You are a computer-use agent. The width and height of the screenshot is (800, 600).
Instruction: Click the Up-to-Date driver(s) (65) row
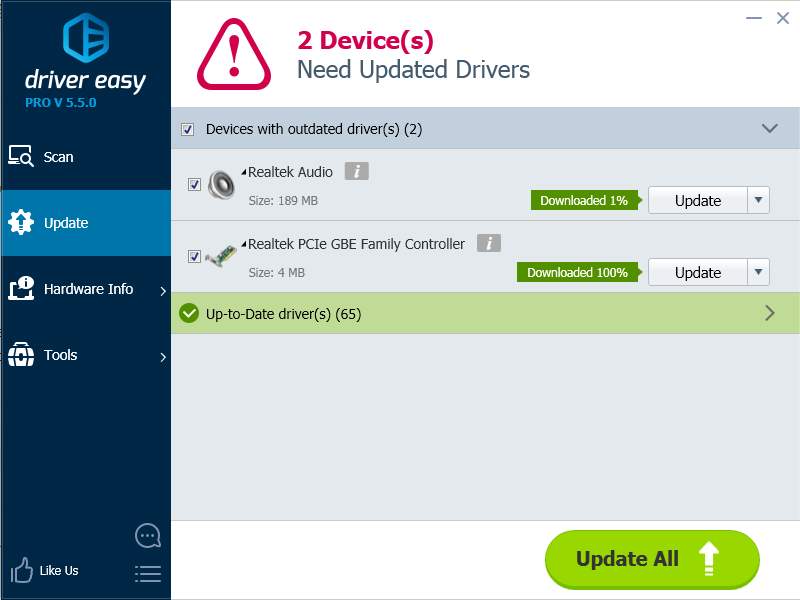[x=485, y=313]
